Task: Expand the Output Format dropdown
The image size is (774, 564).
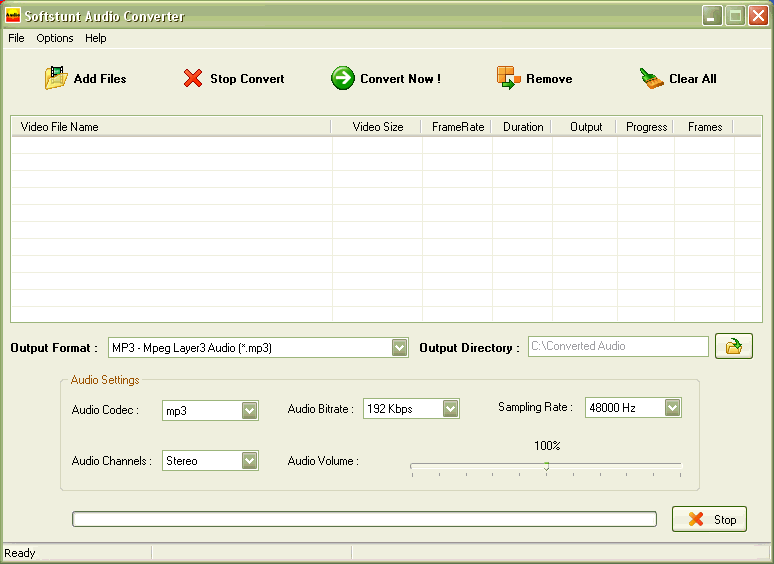Action: tap(400, 347)
